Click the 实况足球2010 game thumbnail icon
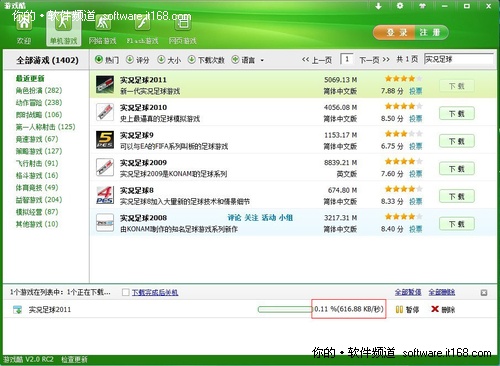 click(x=105, y=112)
